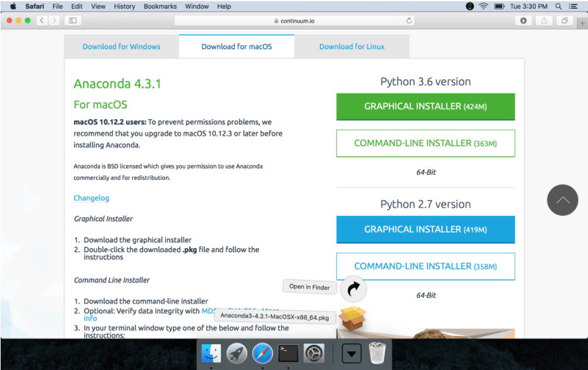Screen dimensions: 588x370
Task: Reload the page with the refresh icon
Action: pyautogui.click(x=409, y=21)
